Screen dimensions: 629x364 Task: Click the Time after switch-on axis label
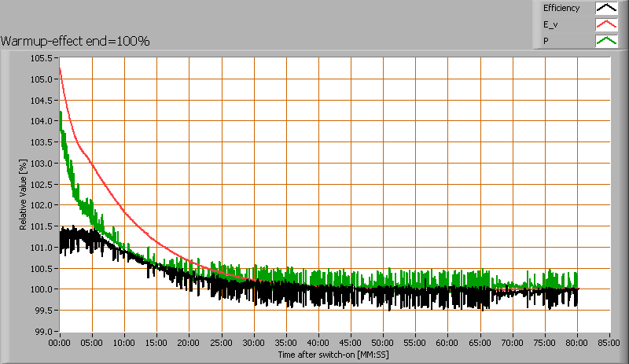point(333,355)
